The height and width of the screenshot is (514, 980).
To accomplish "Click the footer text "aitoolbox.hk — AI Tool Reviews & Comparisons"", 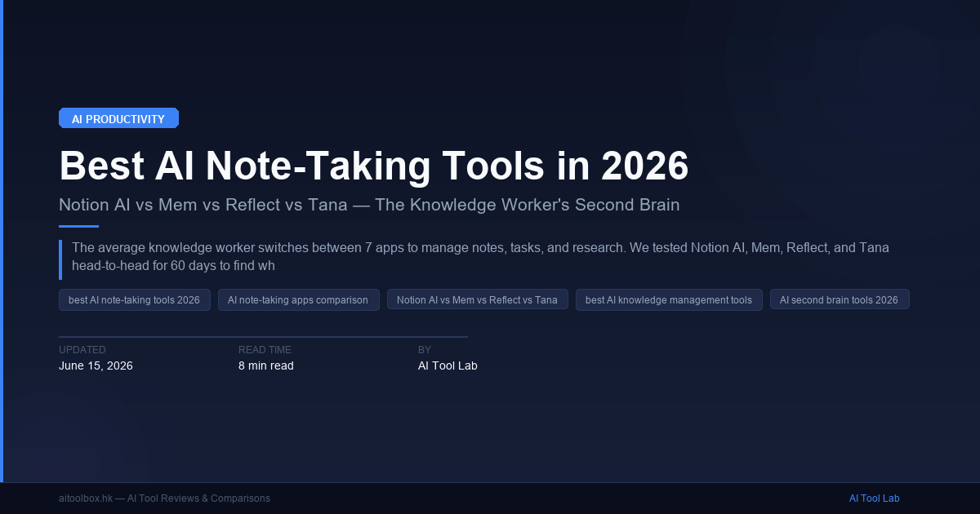I will (164, 498).
